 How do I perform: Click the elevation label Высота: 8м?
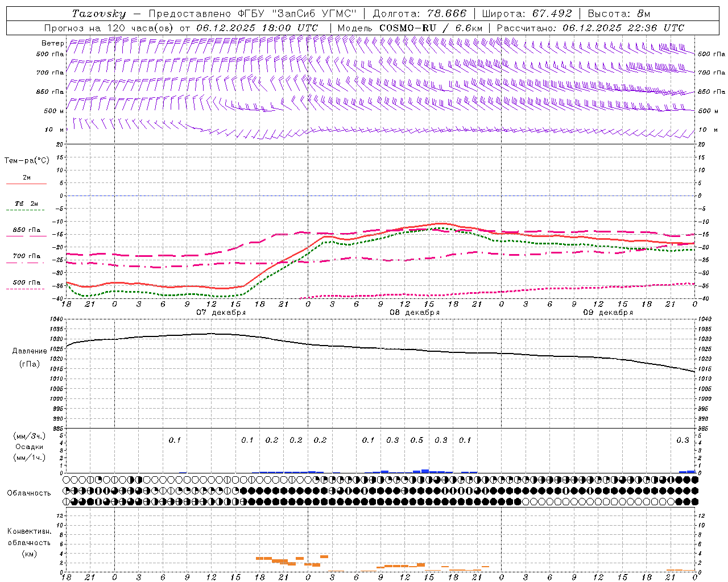click(619, 14)
